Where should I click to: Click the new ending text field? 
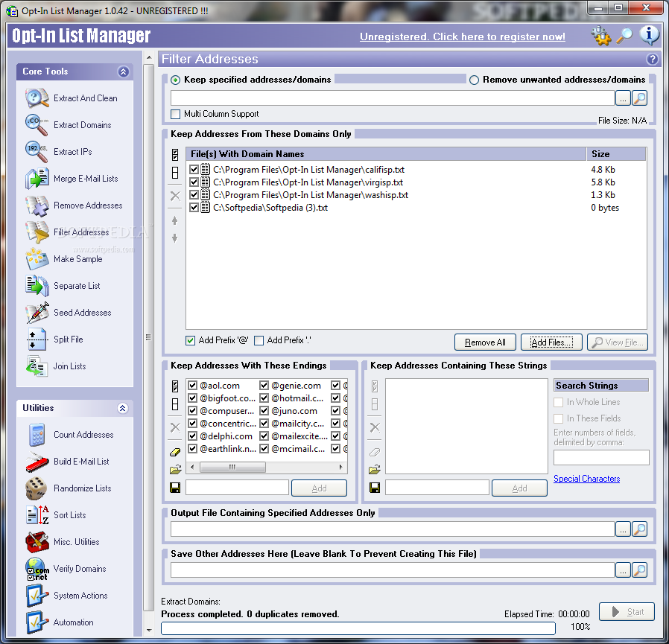tap(237, 488)
